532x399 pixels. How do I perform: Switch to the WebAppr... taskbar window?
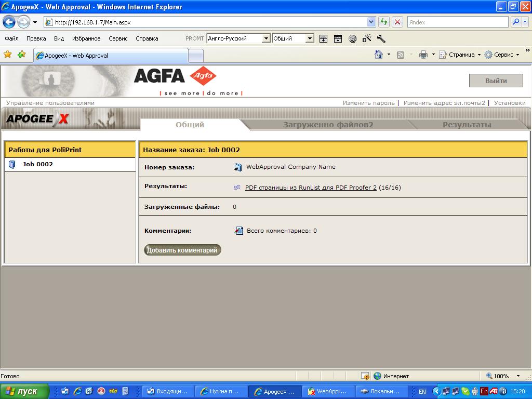(328, 391)
